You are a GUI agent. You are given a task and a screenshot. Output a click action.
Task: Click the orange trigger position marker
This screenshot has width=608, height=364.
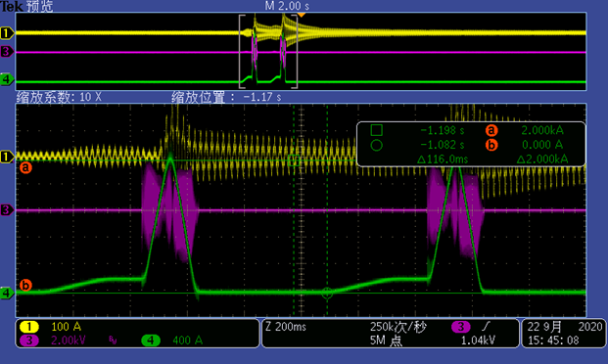(302, 15)
